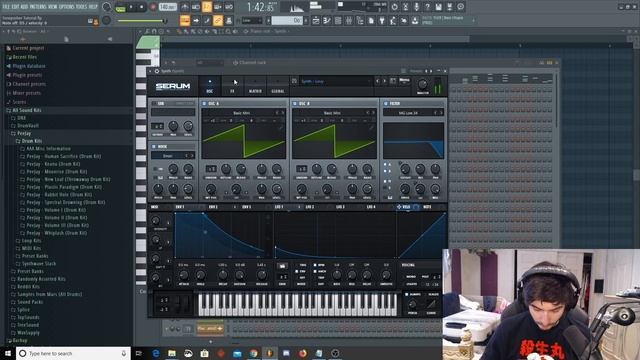Toggle the orange link icon in the toolbar

218,20
